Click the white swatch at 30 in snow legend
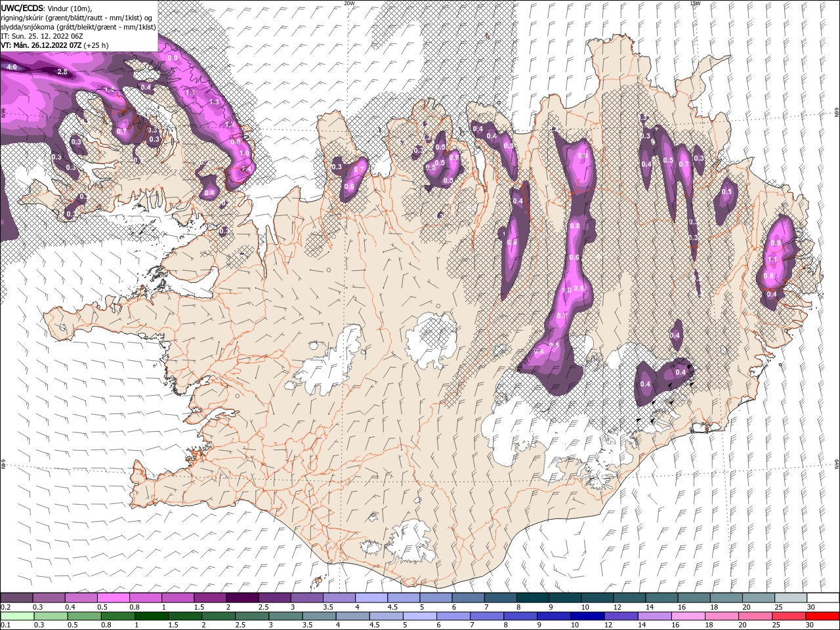 pyautogui.click(x=822, y=598)
